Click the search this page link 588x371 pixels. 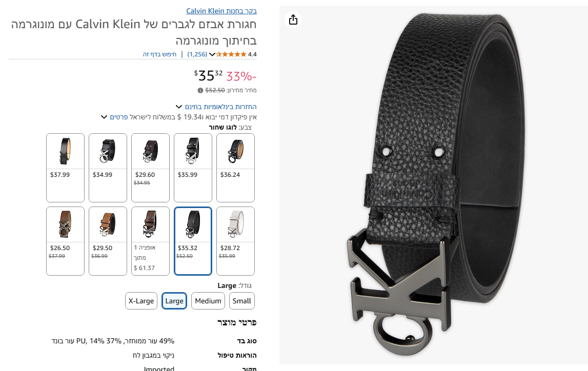[159, 54]
